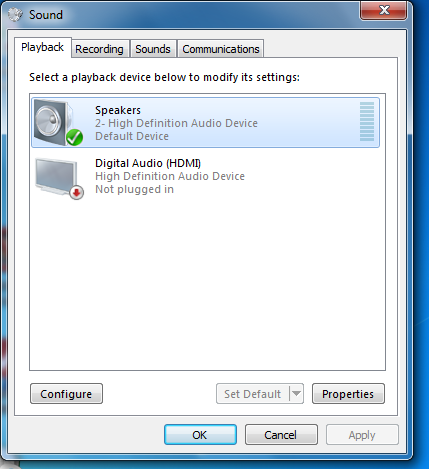Open Properties for the selected device
The image size is (429, 469).
click(x=348, y=394)
